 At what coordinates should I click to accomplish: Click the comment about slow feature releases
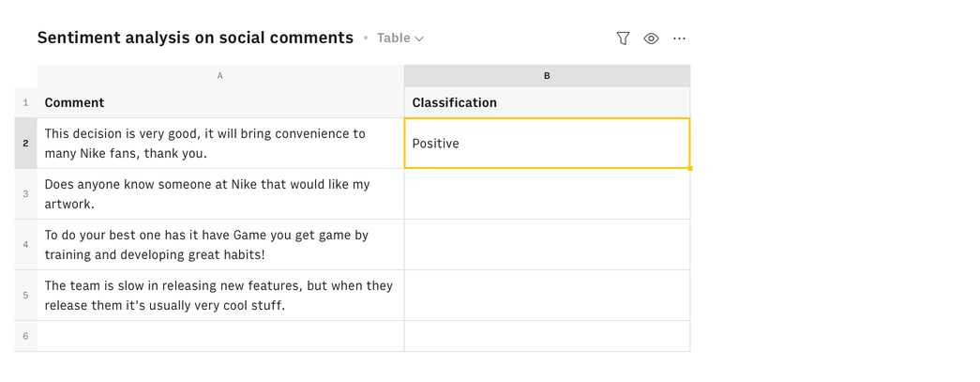tap(220, 296)
